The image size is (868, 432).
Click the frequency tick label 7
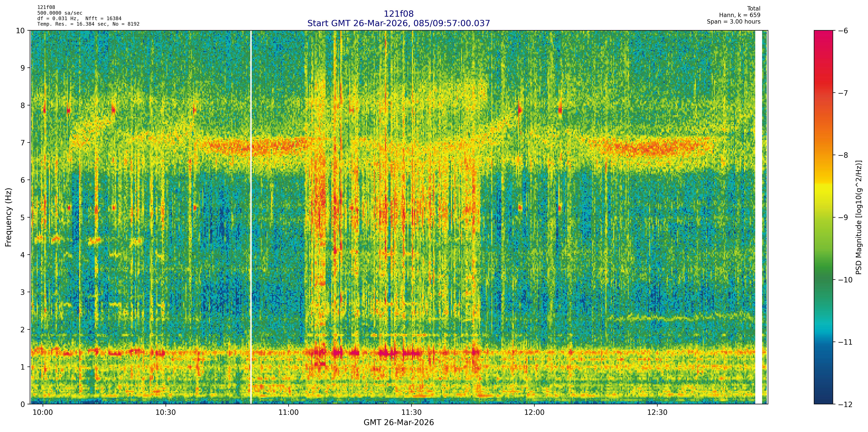[x=23, y=143]
